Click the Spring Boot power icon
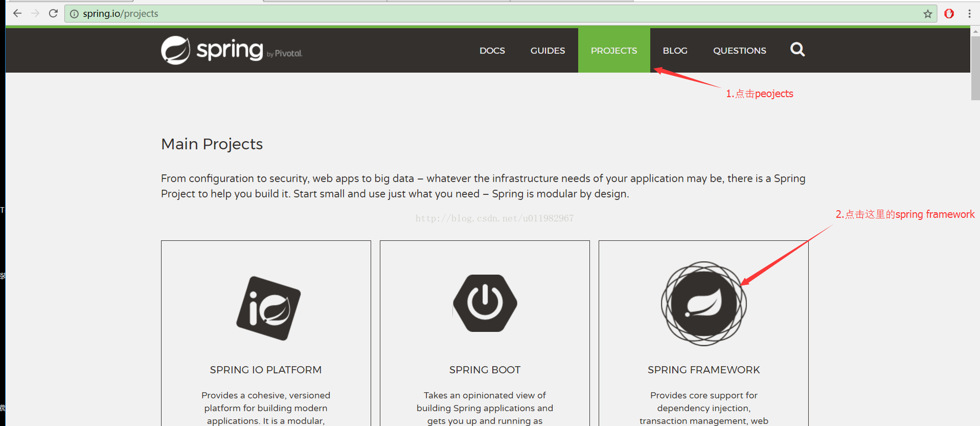The height and width of the screenshot is (426, 980). (x=485, y=303)
